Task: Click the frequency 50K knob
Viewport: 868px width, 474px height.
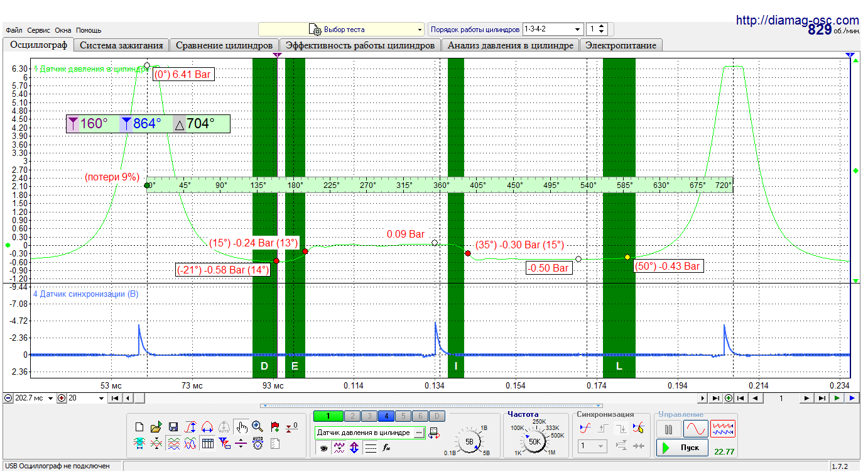Action: tap(534, 442)
